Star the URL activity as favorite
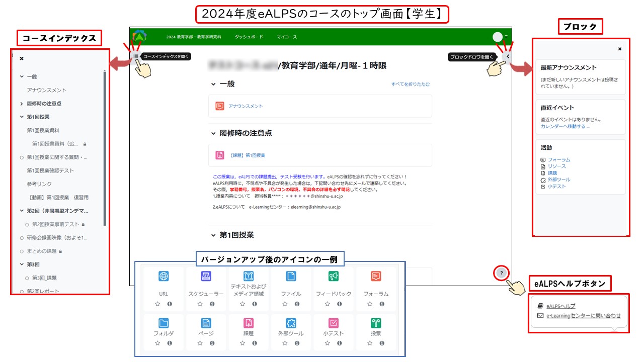 157,304
